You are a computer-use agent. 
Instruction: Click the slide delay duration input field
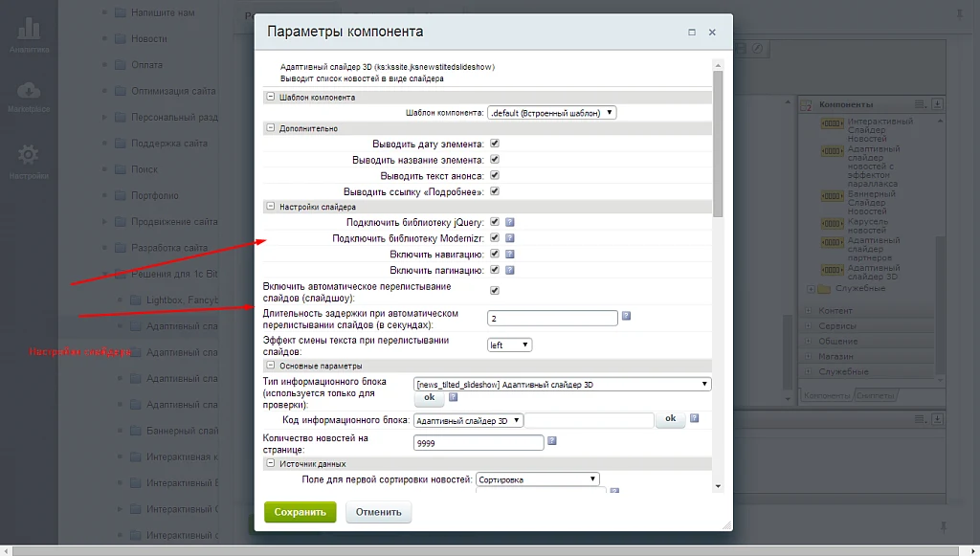pyautogui.click(x=552, y=318)
